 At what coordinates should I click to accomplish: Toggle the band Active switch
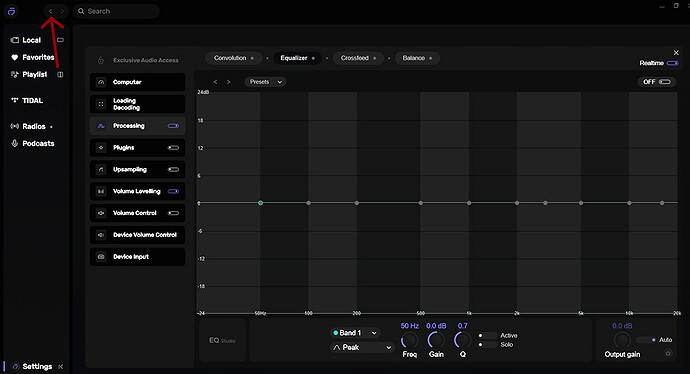(488, 335)
